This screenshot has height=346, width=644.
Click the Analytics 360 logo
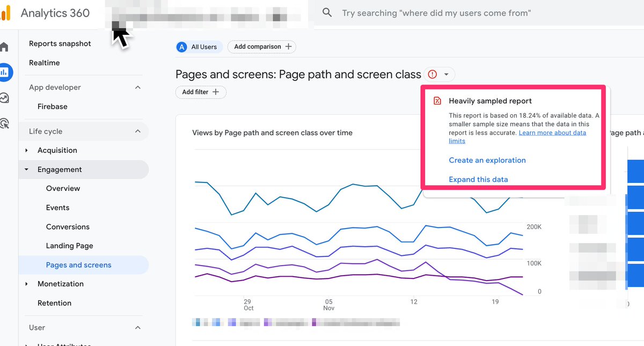click(x=6, y=13)
